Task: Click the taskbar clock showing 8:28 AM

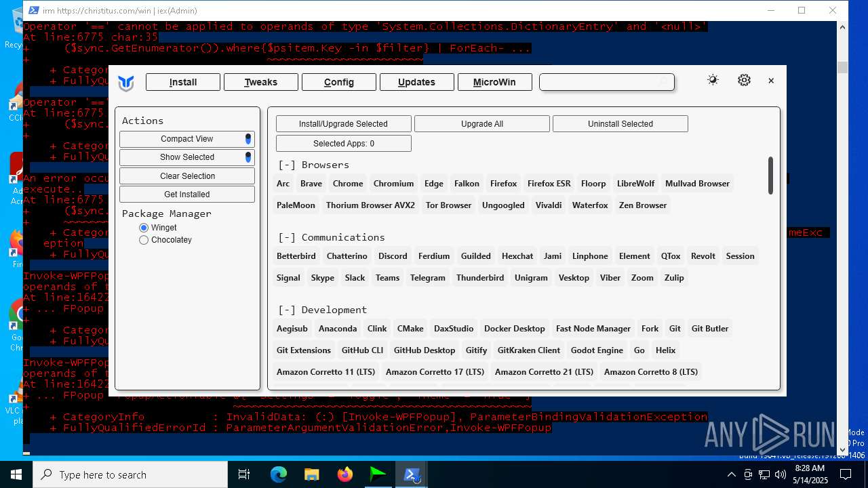Action: 810,474
